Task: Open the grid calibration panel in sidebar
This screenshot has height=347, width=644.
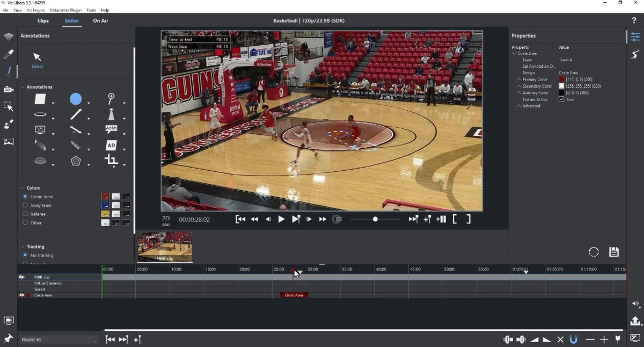Action: point(9,37)
